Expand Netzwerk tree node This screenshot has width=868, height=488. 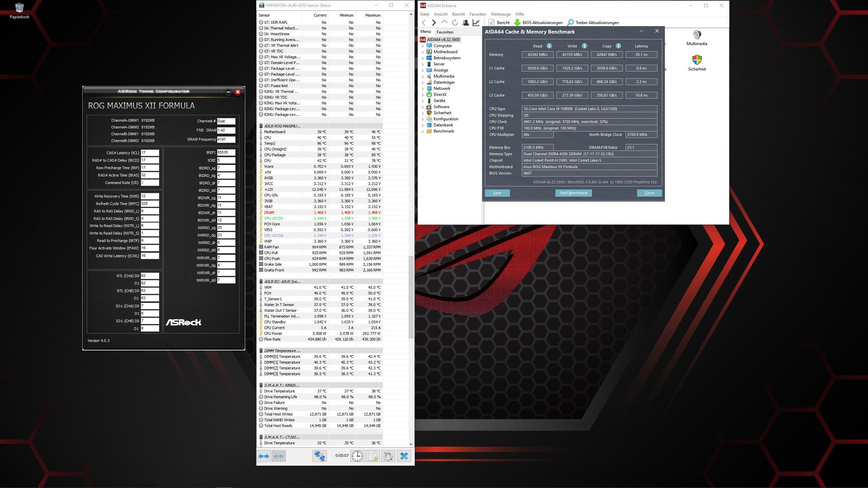click(x=423, y=88)
